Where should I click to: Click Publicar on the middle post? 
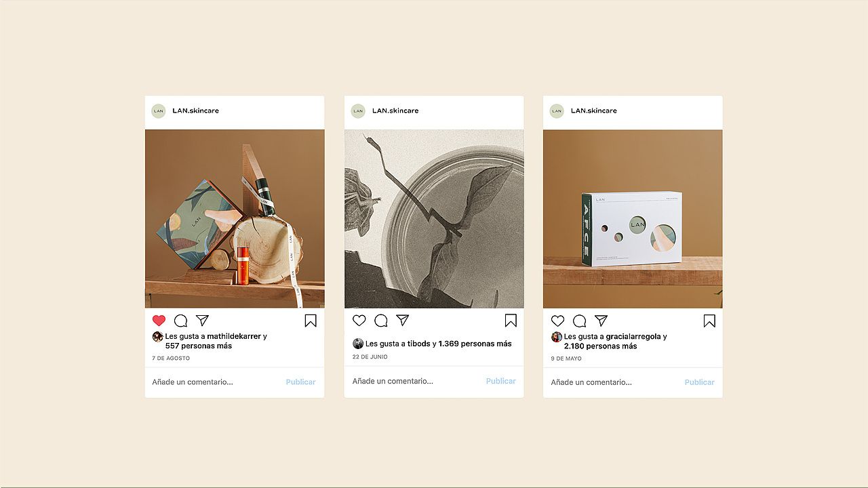(x=501, y=381)
